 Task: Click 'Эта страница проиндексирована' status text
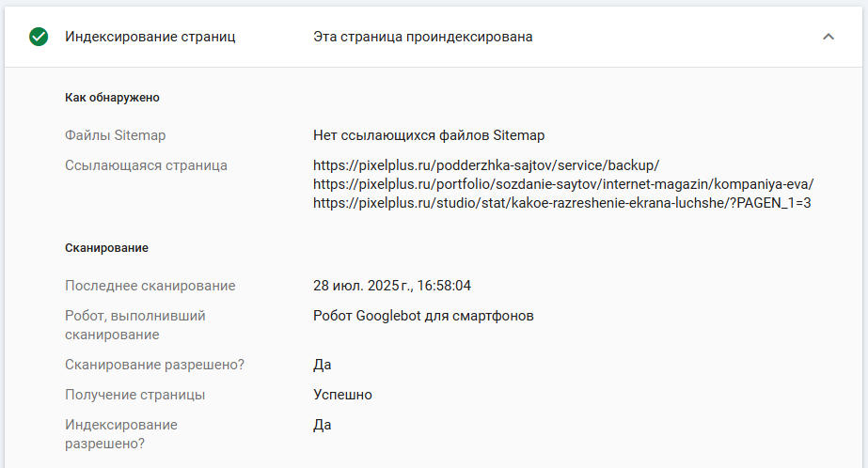422,37
